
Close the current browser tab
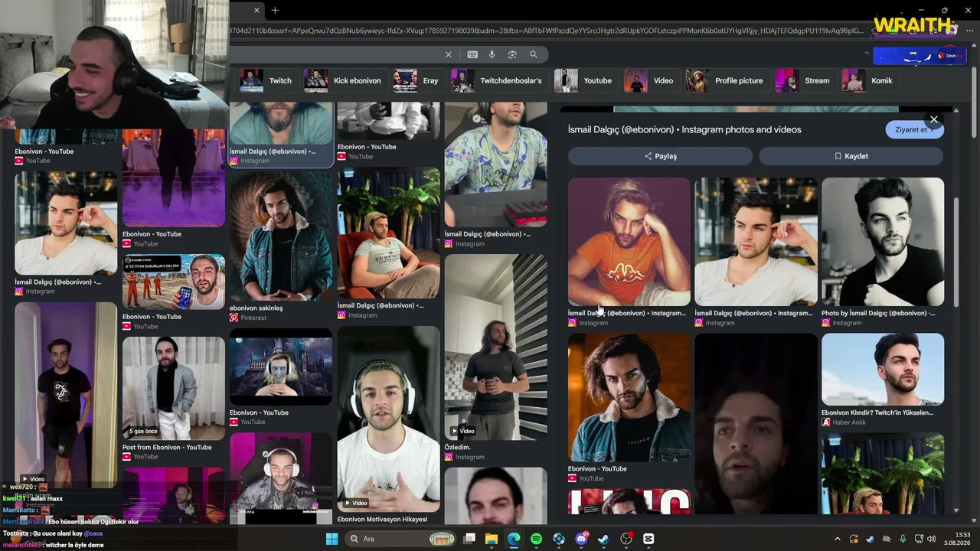tap(256, 10)
